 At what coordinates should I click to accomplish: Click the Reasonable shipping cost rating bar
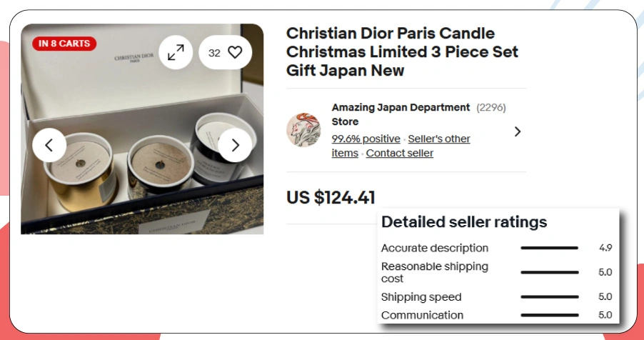(x=549, y=272)
